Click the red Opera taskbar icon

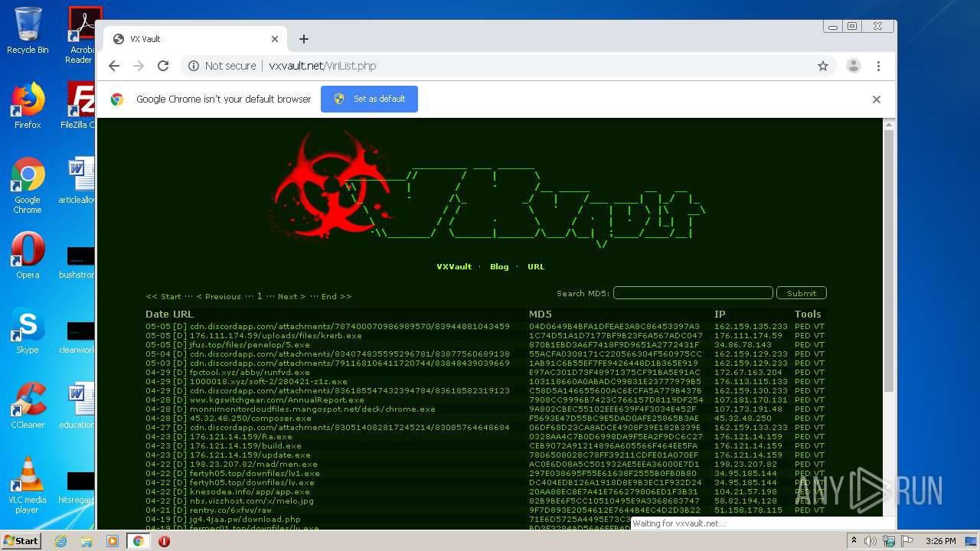164,541
